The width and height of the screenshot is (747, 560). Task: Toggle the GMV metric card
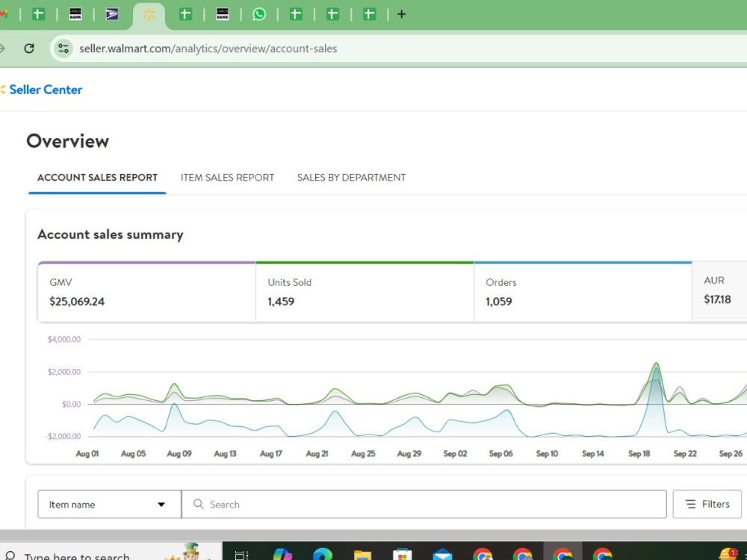(146, 292)
